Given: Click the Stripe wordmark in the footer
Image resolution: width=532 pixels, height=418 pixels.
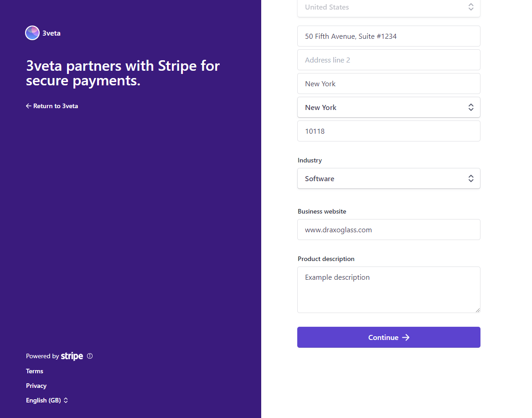Looking at the screenshot, I should pos(72,356).
